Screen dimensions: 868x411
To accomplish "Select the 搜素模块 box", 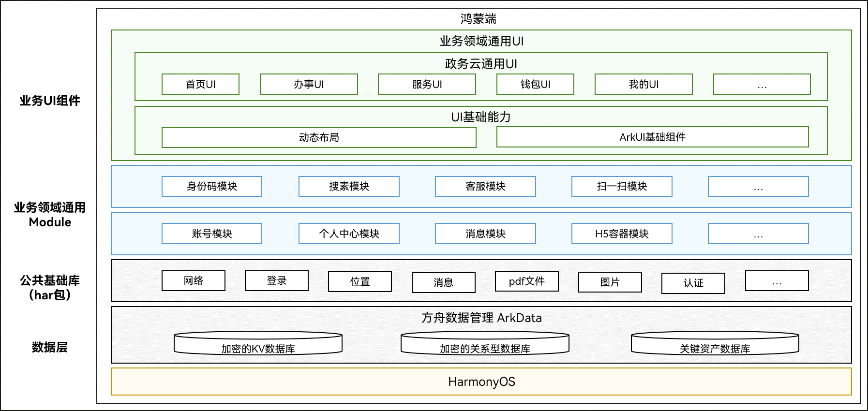I will click(349, 186).
